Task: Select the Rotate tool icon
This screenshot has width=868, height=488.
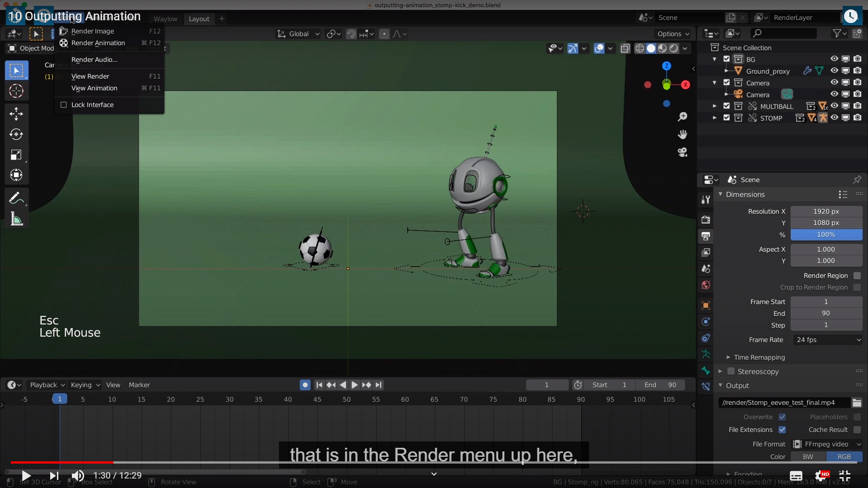Action: tap(16, 134)
